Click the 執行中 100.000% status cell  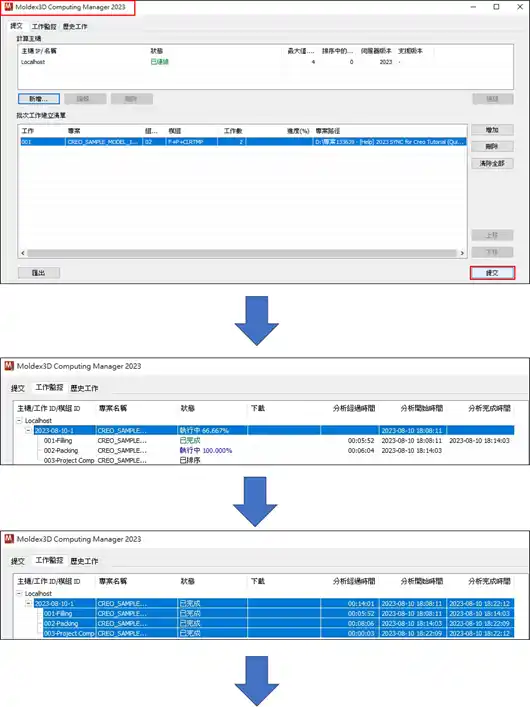206,450
